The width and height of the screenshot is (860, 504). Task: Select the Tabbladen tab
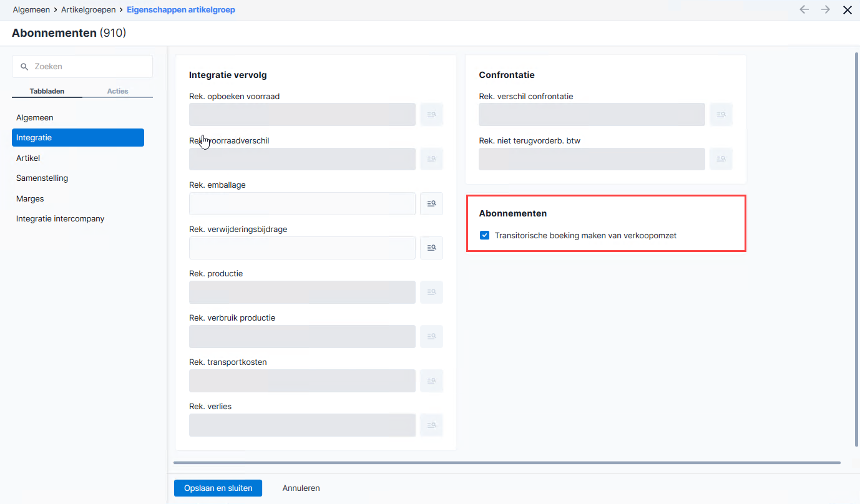[x=47, y=91]
